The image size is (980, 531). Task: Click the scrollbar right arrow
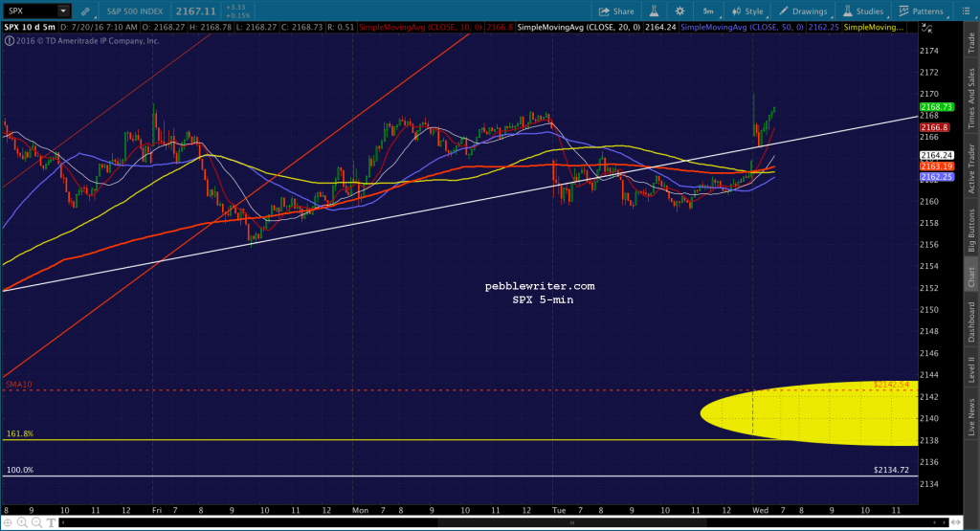coord(943,522)
